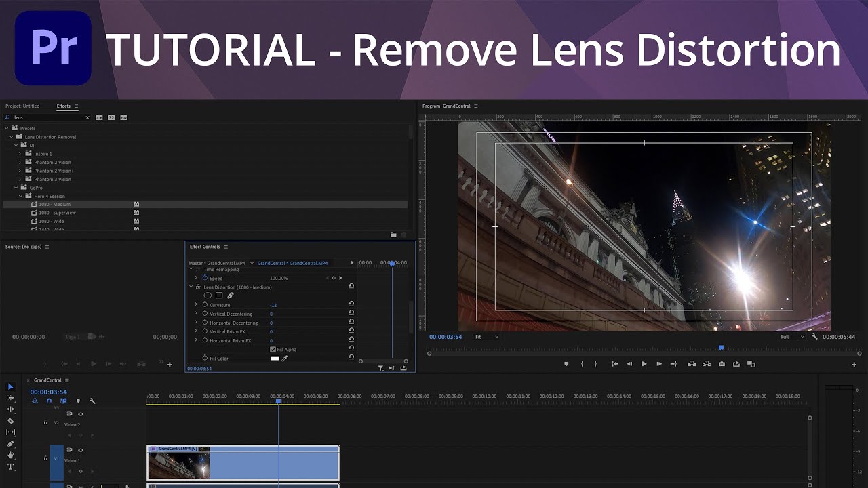Viewport: 868px width, 488px height.
Task: Collapse the Lens Distortion effect
Action: tap(191, 287)
